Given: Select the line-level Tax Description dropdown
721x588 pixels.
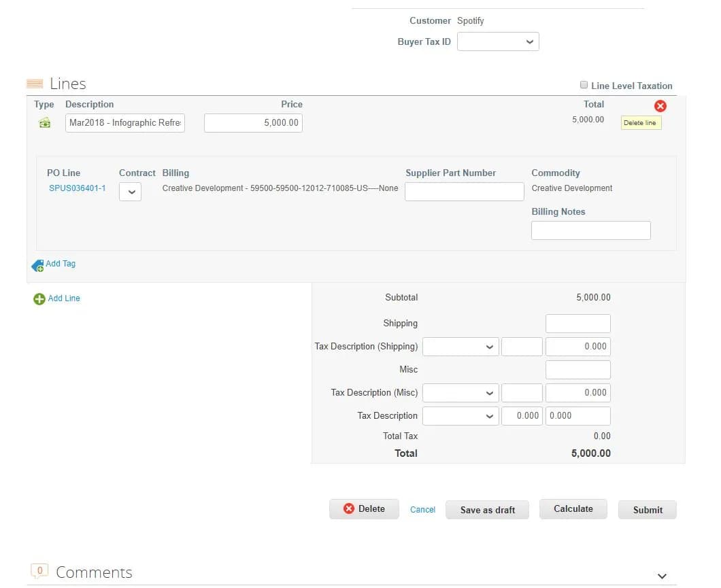Looking at the screenshot, I should tap(460, 415).
